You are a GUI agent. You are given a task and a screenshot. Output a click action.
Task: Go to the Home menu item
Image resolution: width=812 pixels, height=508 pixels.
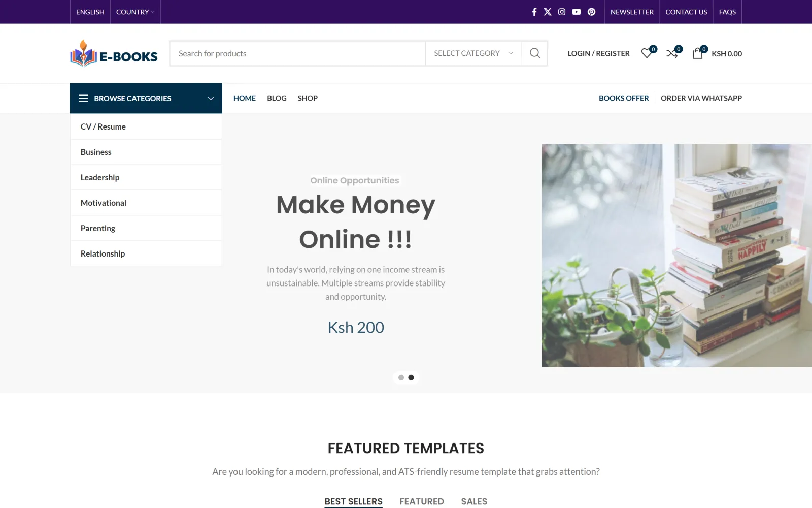[245, 98]
